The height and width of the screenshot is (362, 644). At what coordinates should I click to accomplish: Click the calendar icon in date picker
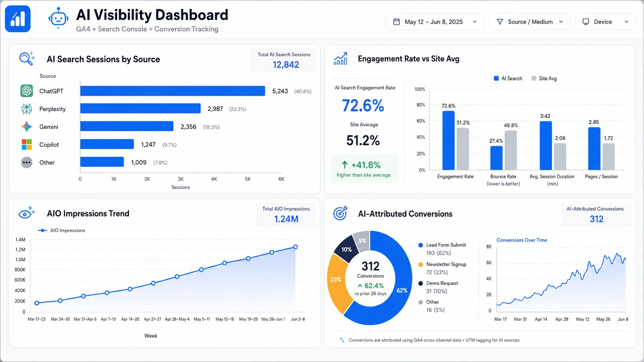coord(396,22)
